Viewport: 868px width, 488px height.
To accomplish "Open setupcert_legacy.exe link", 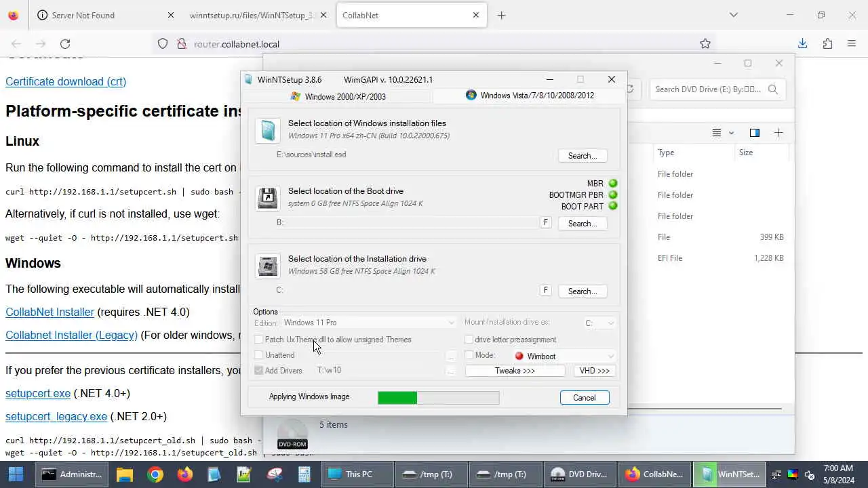I will click(x=56, y=416).
